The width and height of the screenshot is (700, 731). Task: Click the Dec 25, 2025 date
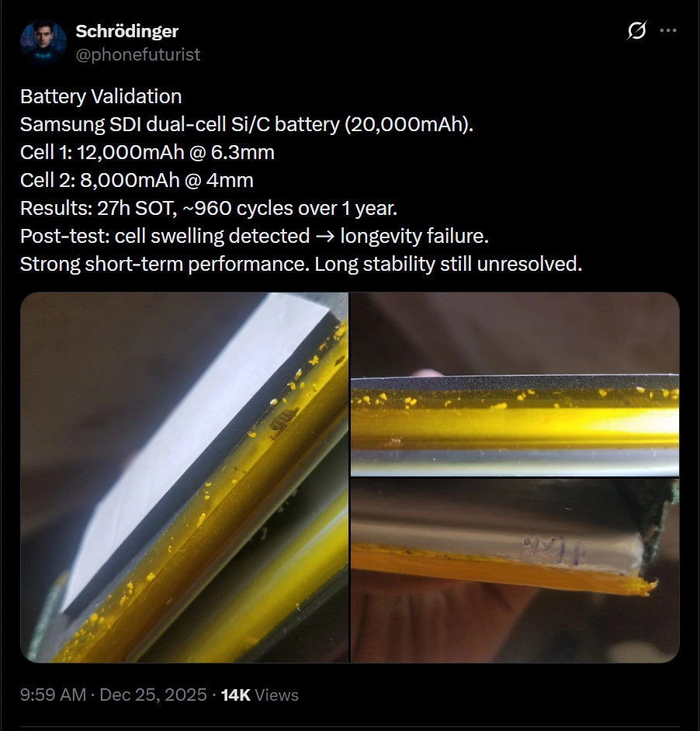153,695
